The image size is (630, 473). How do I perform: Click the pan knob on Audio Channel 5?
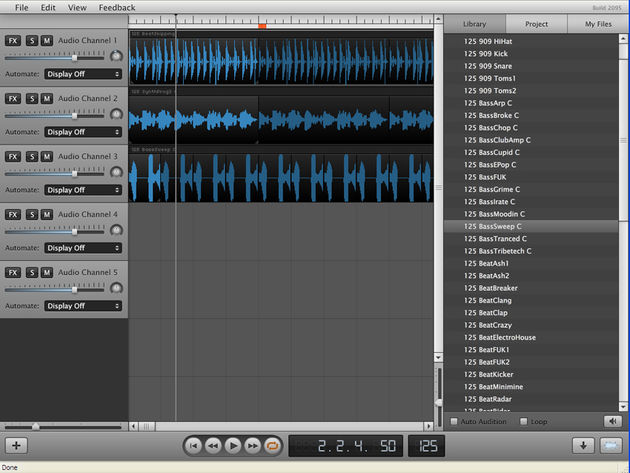116,288
